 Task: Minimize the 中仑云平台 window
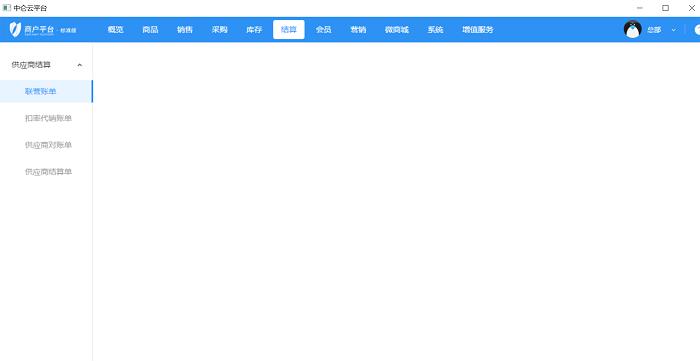(640, 8)
